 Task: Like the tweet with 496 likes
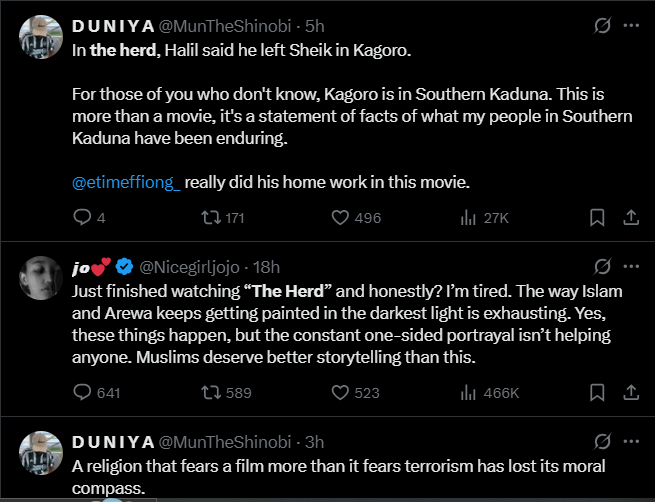click(x=340, y=217)
